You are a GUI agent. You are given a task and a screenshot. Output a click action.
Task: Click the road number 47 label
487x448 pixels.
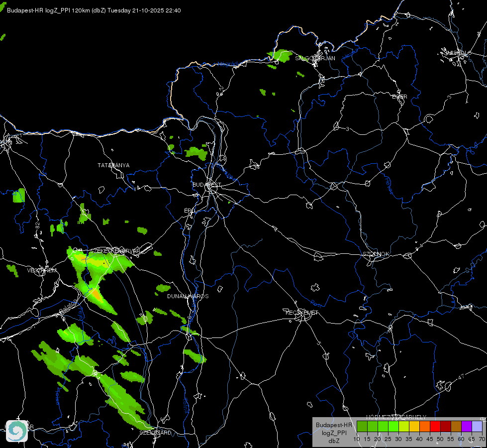click(461, 377)
